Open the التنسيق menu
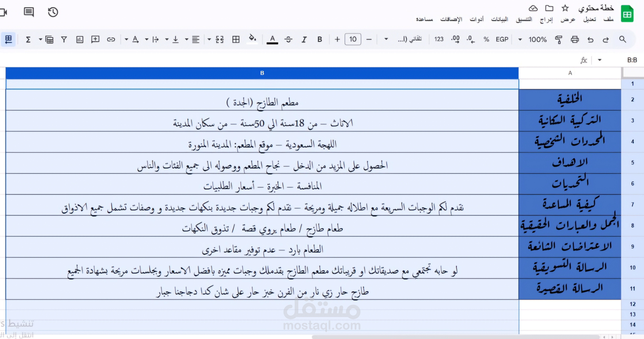This screenshot has height=339, width=644. tap(524, 19)
